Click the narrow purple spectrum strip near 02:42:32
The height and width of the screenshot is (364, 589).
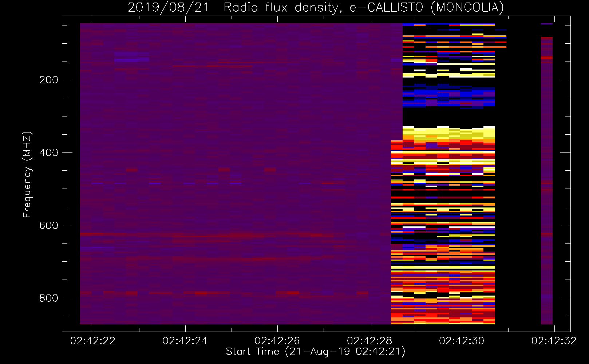click(547, 180)
